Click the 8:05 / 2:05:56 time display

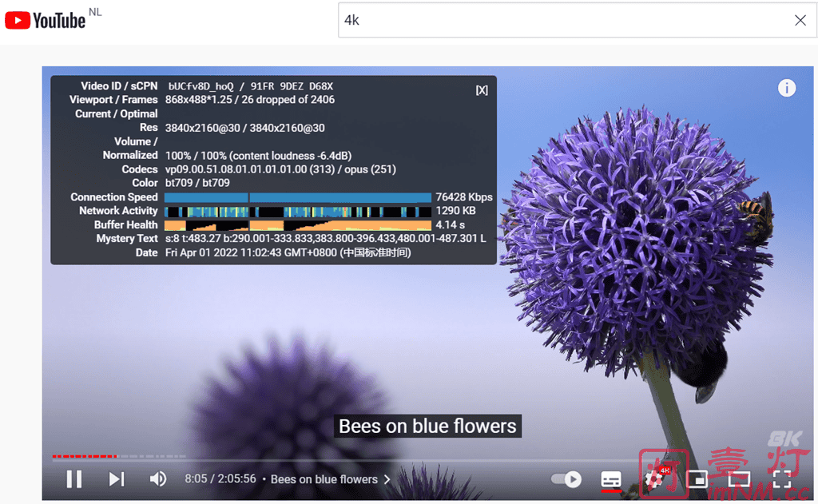pyautogui.click(x=220, y=479)
